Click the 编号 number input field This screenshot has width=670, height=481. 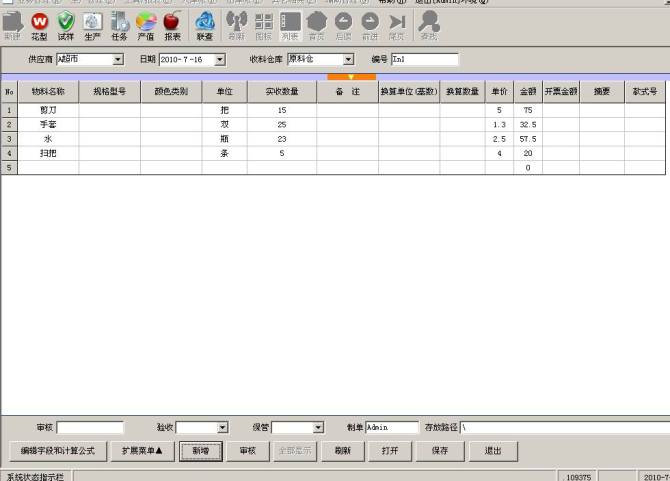424,60
